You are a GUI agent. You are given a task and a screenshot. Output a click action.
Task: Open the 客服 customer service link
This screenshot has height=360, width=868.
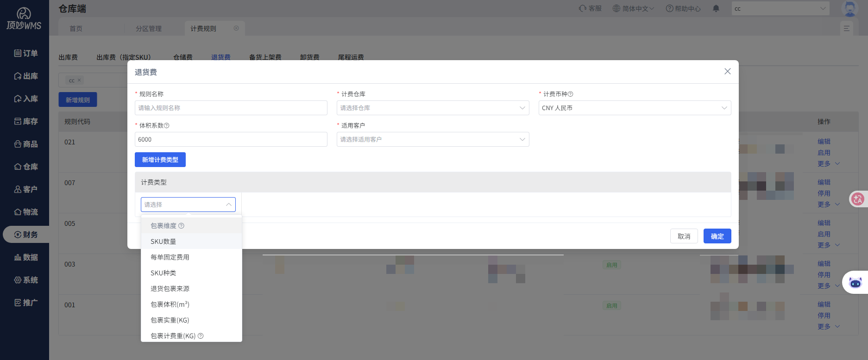590,8
